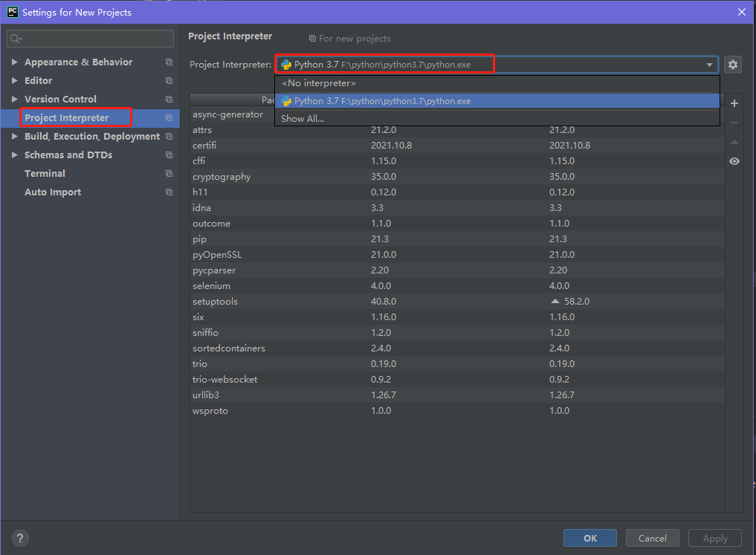This screenshot has width=756, height=555.
Task: Select the cryptography package row
Action: [457, 177]
